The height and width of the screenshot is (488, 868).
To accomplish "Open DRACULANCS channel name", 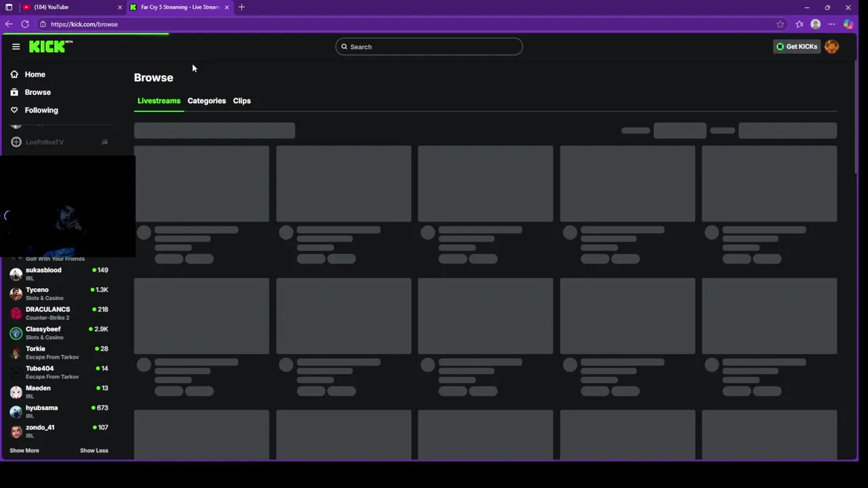I will (47, 310).
